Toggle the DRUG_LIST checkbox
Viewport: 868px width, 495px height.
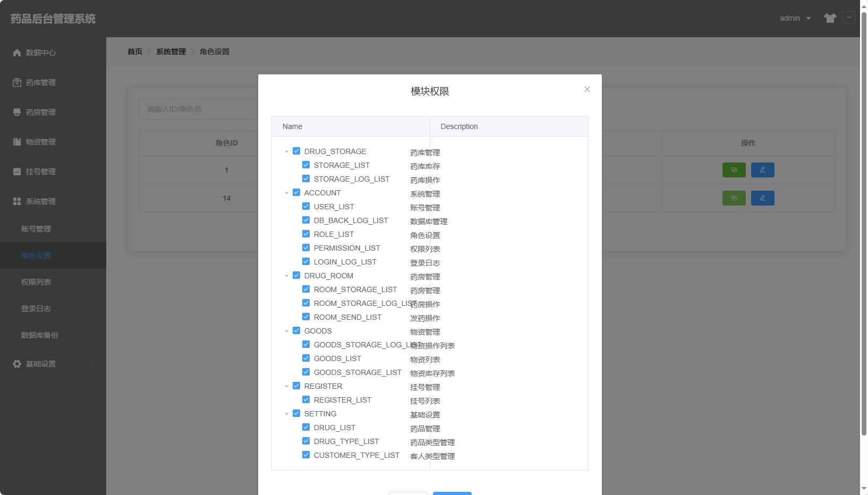306,427
